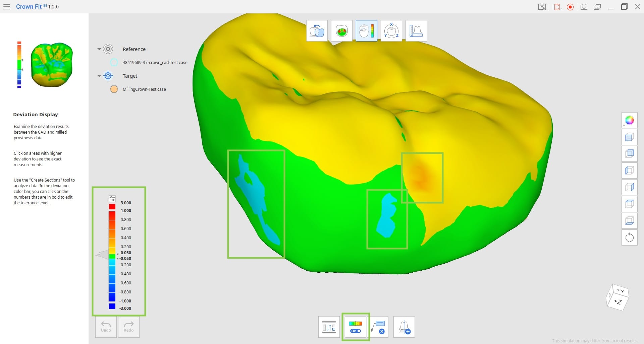The height and width of the screenshot is (344, 644).
Task: Open the ruler measurement step
Action: pyautogui.click(x=416, y=31)
